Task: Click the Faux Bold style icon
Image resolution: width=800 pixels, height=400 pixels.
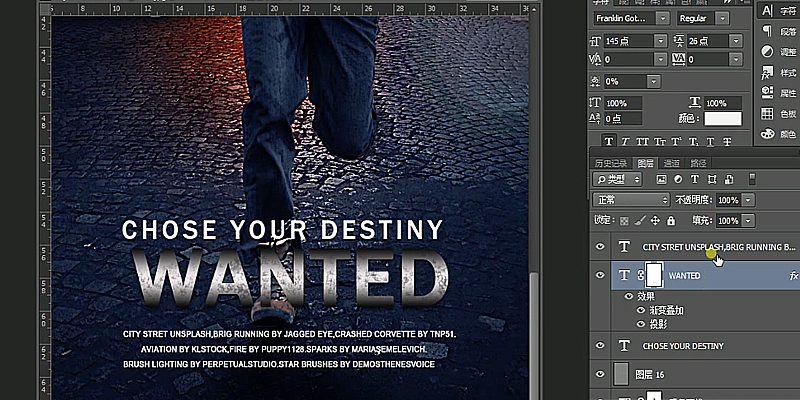Action: click(x=609, y=141)
